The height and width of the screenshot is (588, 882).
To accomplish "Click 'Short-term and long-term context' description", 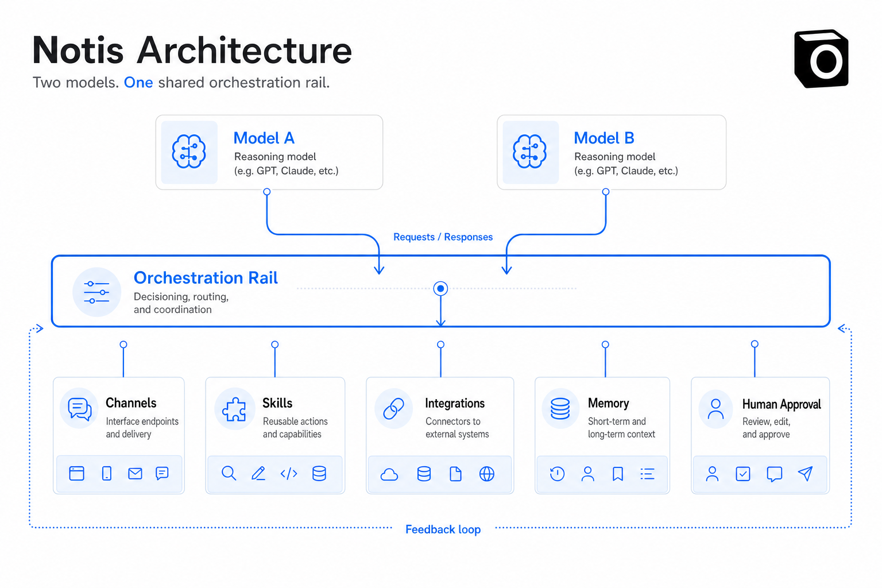I will coord(621,428).
